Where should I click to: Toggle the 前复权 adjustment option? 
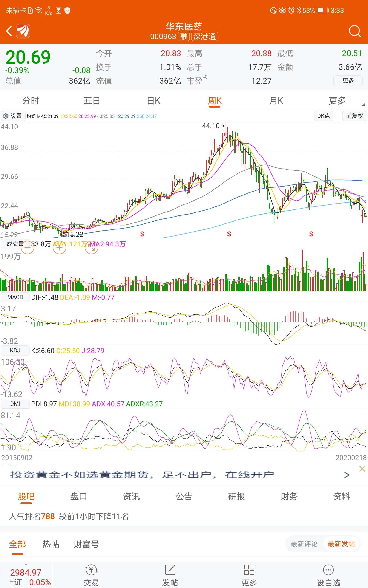(355, 116)
